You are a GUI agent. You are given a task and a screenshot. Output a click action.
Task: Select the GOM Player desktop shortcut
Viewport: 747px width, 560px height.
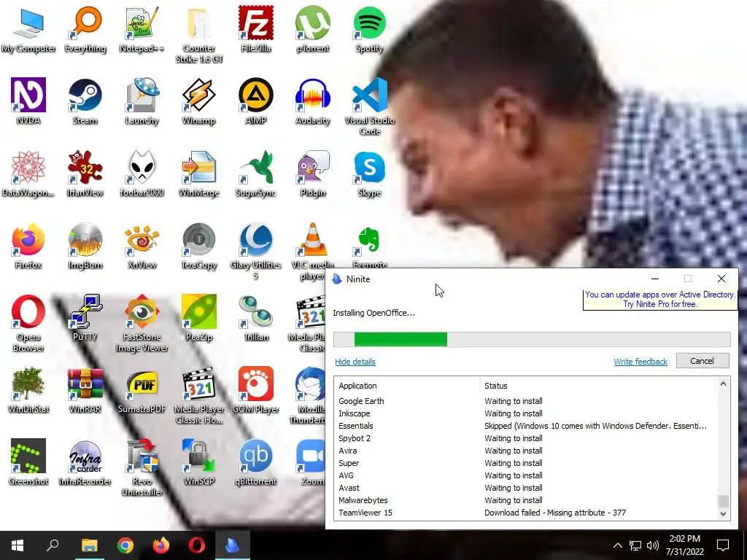coord(256,390)
